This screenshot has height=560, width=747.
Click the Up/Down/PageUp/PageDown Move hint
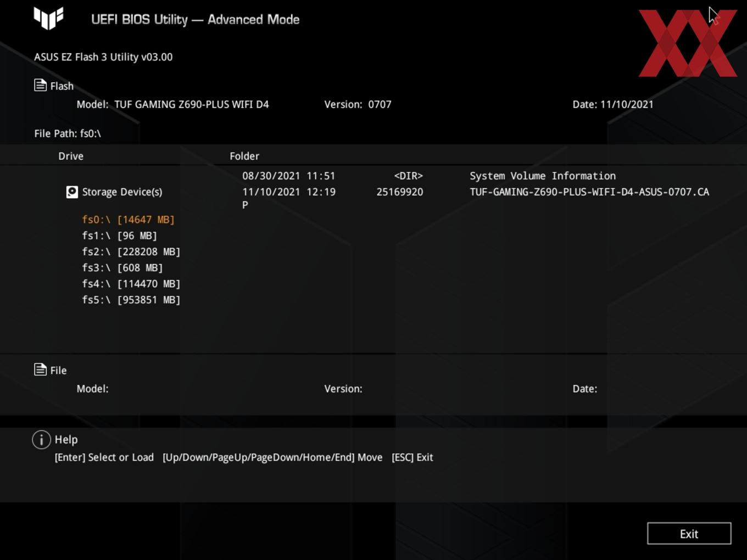click(x=272, y=457)
